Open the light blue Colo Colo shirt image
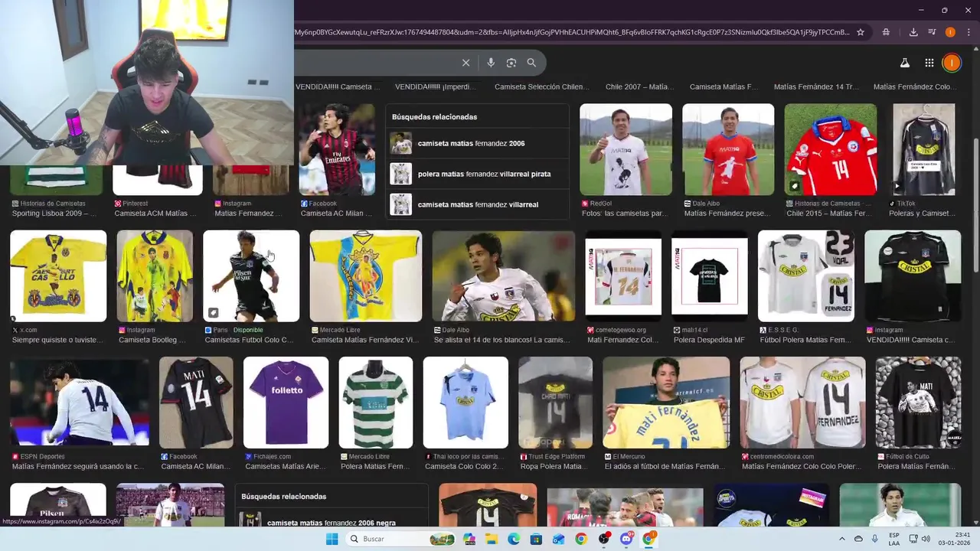Screen dimensions: 980x551 (x=465, y=403)
